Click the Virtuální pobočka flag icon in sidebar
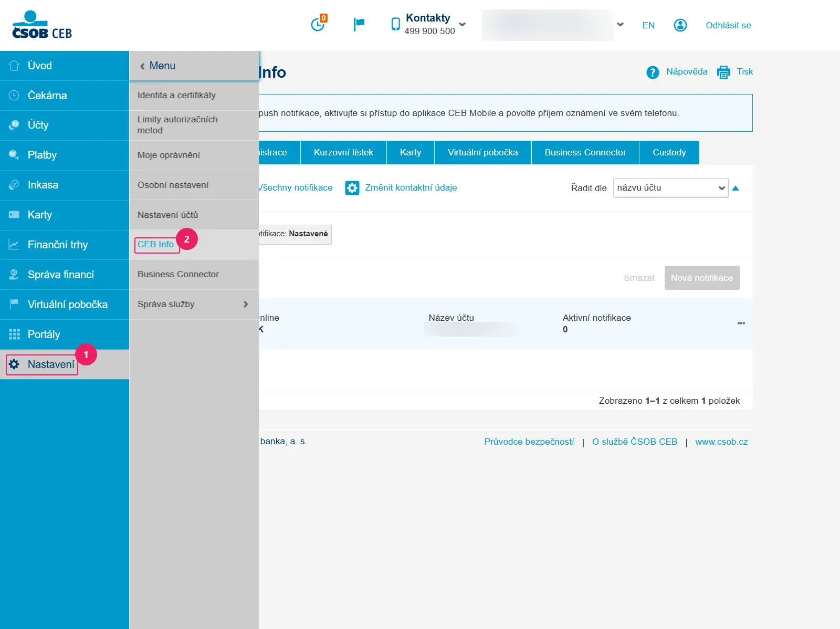 click(14, 305)
